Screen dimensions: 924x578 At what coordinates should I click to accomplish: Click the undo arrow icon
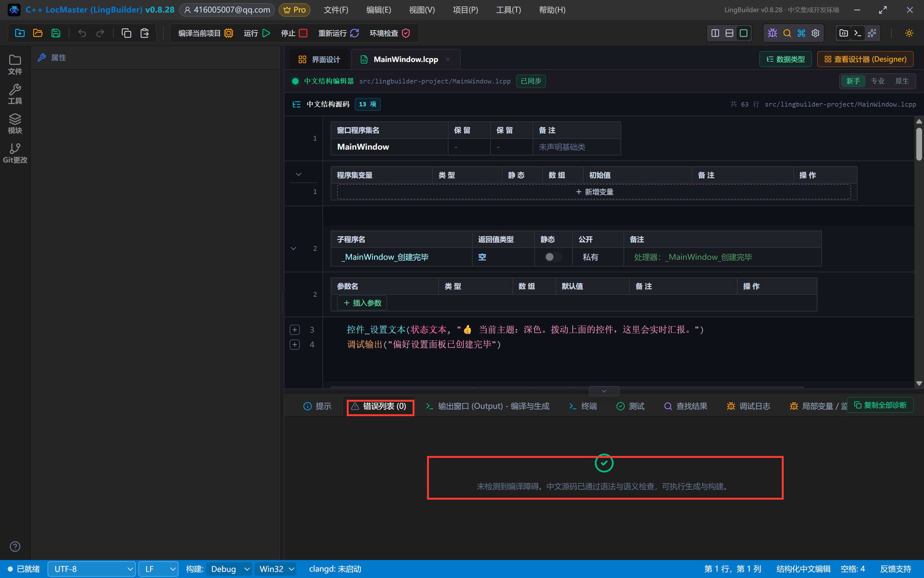tap(82, 33)
